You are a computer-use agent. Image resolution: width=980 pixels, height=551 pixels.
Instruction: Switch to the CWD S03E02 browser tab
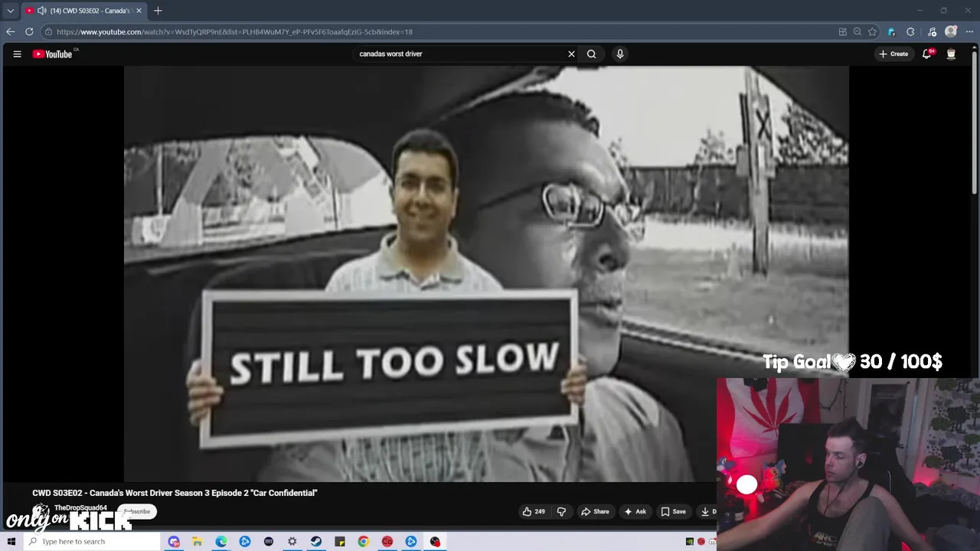(x=84, y=11)
